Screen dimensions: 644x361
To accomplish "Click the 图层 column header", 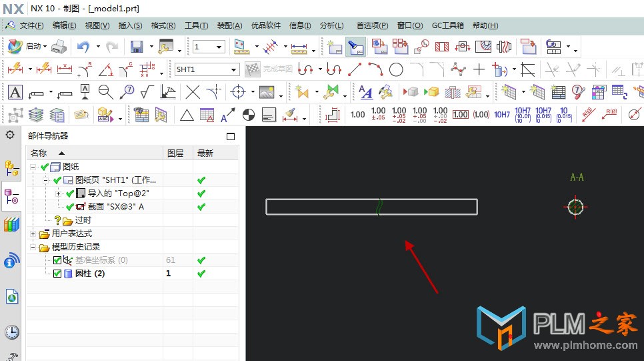I will pos(178,153).
